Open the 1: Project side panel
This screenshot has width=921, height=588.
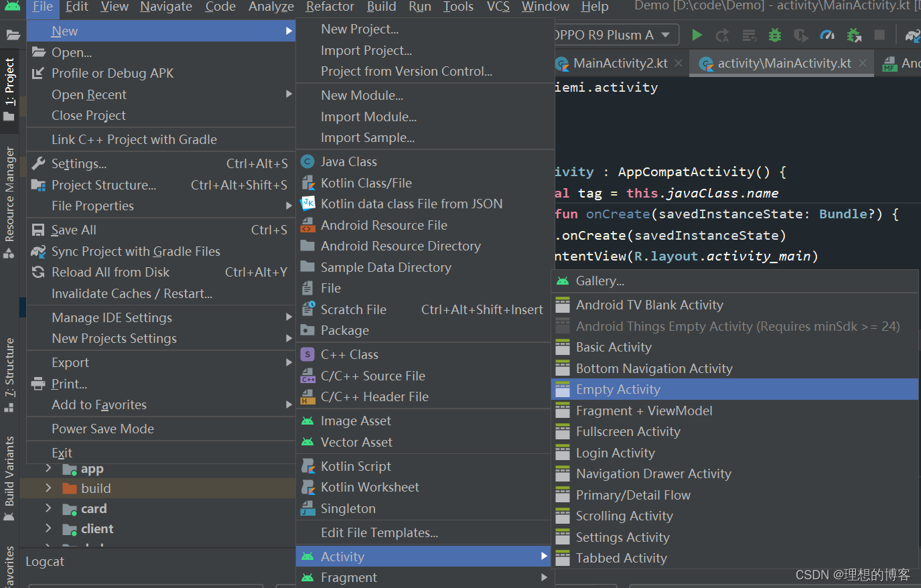click(x=9, y=90)
